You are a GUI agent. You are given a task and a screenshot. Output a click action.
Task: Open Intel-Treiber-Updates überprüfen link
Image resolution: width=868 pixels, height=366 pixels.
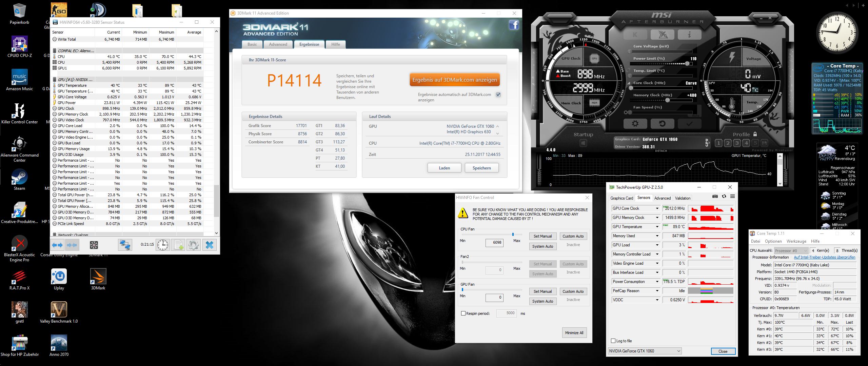click(824, 258)
